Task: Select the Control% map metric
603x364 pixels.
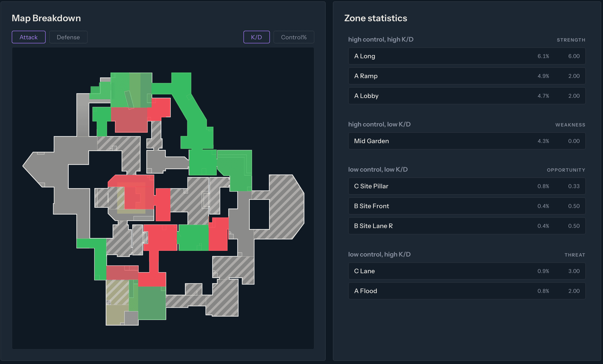Action: pos(294,37)
